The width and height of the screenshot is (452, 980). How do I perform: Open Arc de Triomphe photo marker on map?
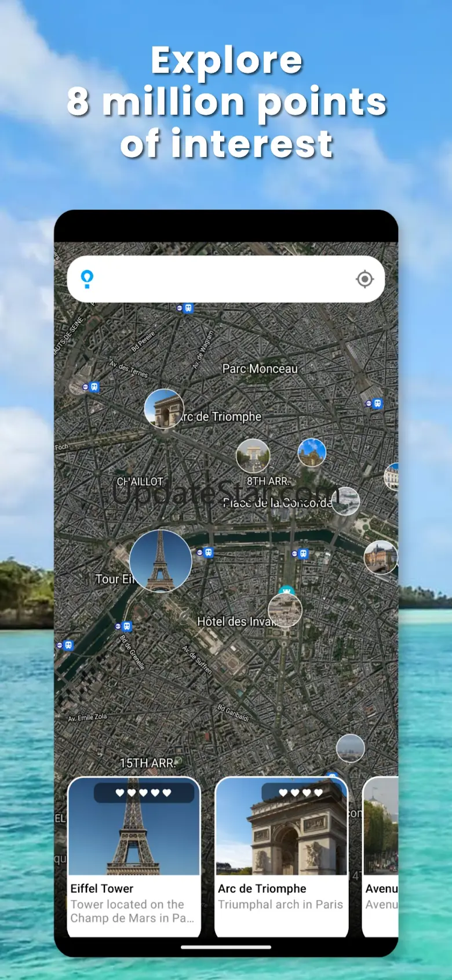click(x=164, y=409)
